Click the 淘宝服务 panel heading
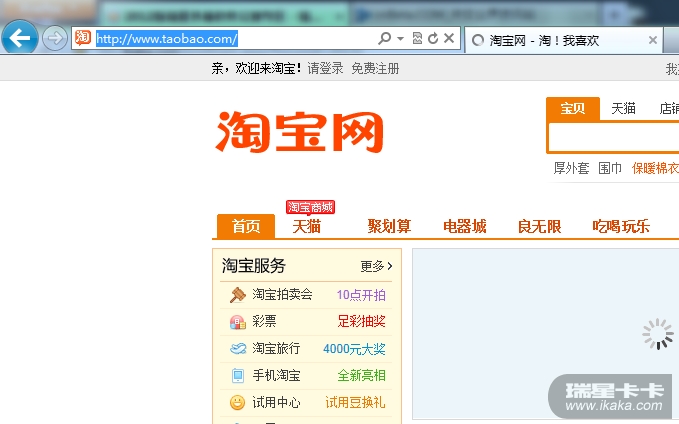This screenshot has height=424, width=679. pos(254,265)
